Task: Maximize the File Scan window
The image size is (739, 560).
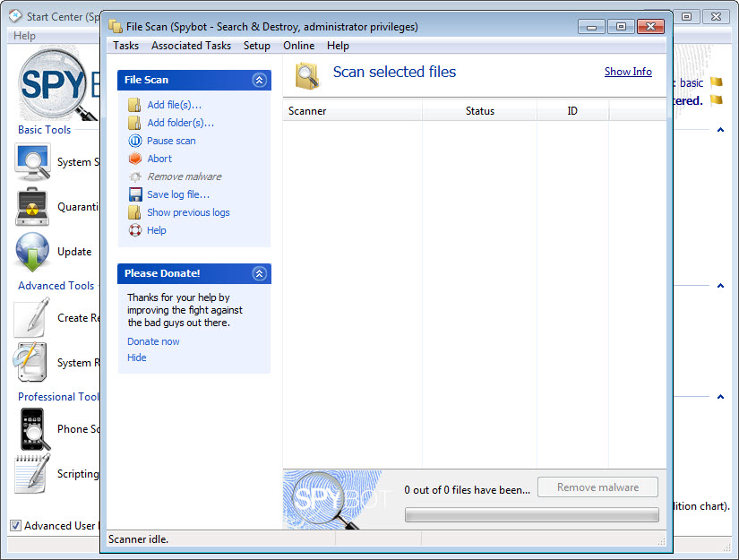Action: point(621,26)
